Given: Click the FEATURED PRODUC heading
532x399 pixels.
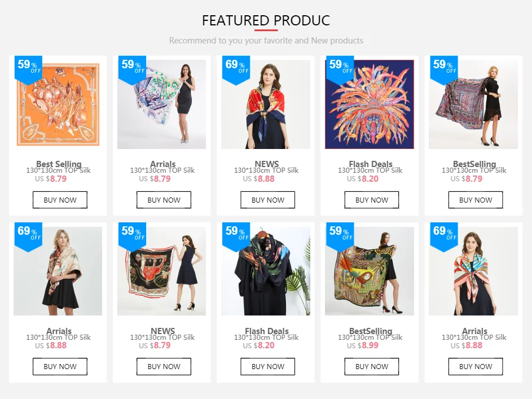Looking at the screenshot, I should coord(266,20).
